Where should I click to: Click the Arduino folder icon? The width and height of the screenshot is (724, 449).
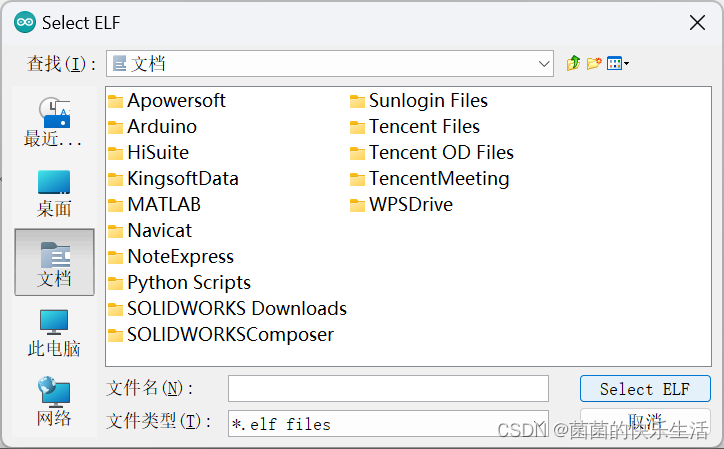[x=115, y=127]
